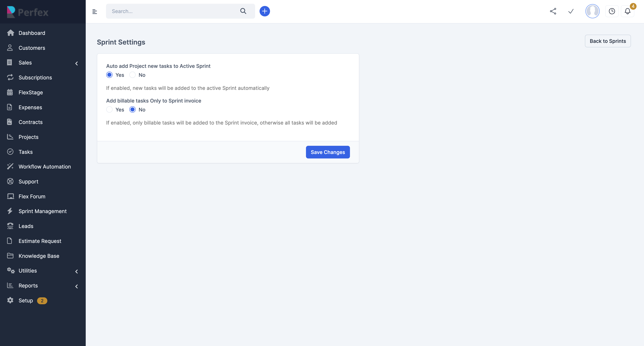Click the blue plus quick-create icon
Viewport: 644px width, 346px height.
pos(264,11)
